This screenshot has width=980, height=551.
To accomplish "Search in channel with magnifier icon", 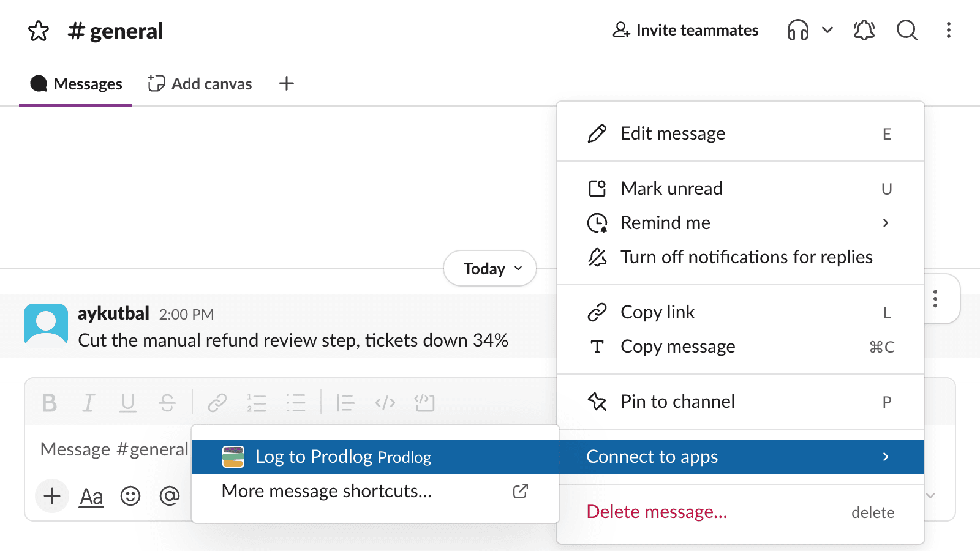I will 907,30.
